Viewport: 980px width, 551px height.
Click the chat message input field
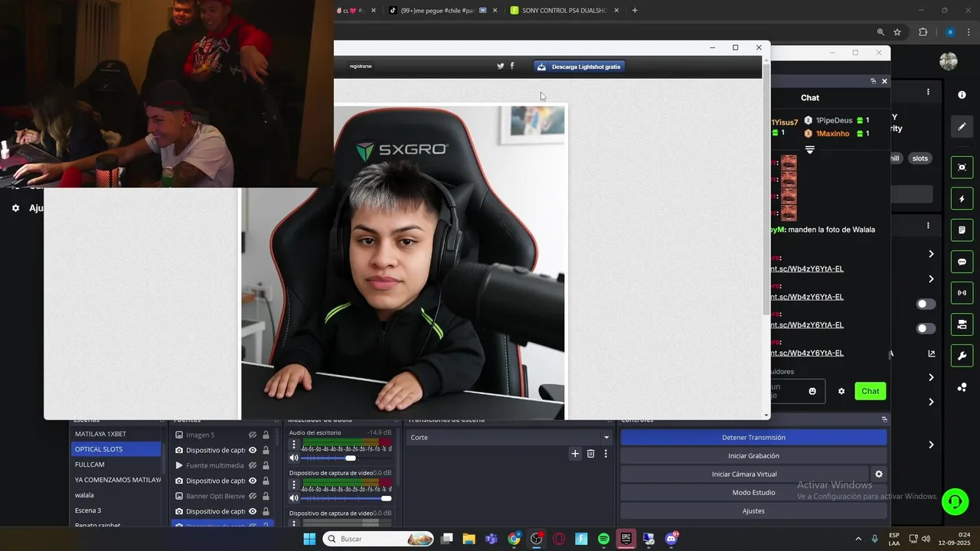pyautogui.click(x=798, y=391)
